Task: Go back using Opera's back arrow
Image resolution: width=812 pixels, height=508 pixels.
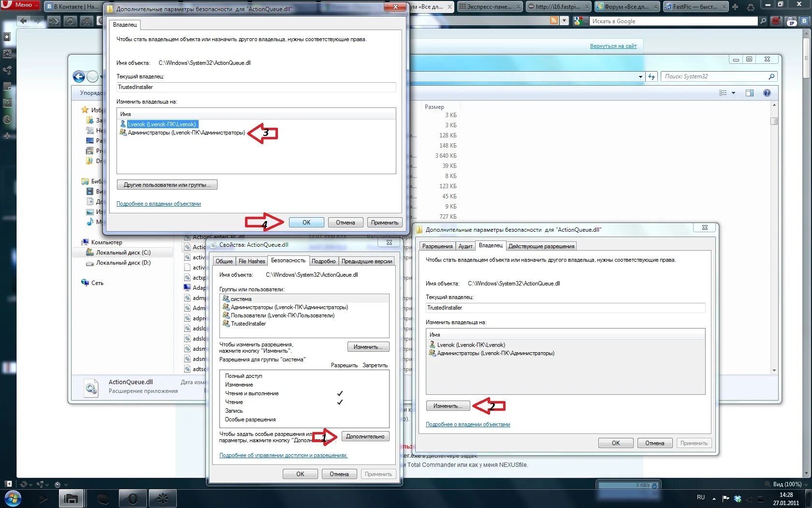Action: click(23, 21)
